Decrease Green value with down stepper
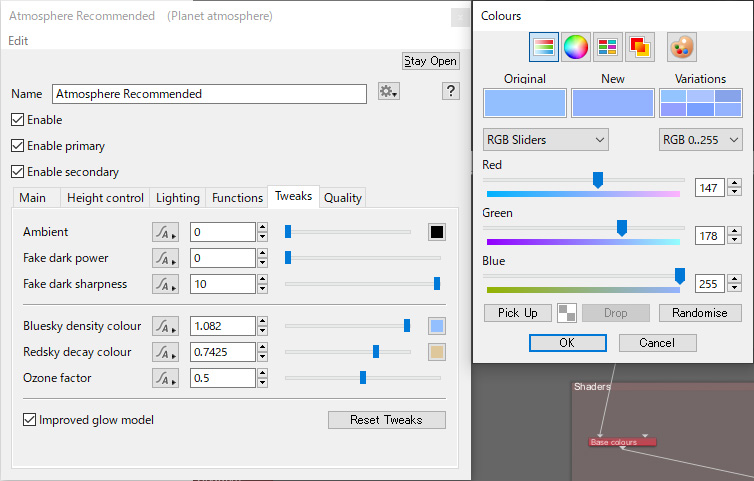Image resolution: width=754 pixels, height=481 pixels. click(734, 240)
